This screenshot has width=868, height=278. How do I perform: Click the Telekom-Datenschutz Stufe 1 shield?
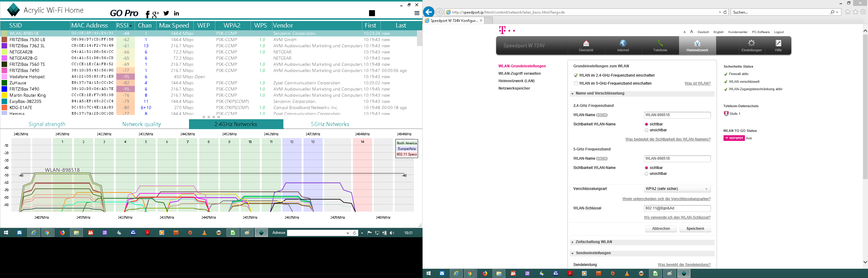tap(726, 114)
